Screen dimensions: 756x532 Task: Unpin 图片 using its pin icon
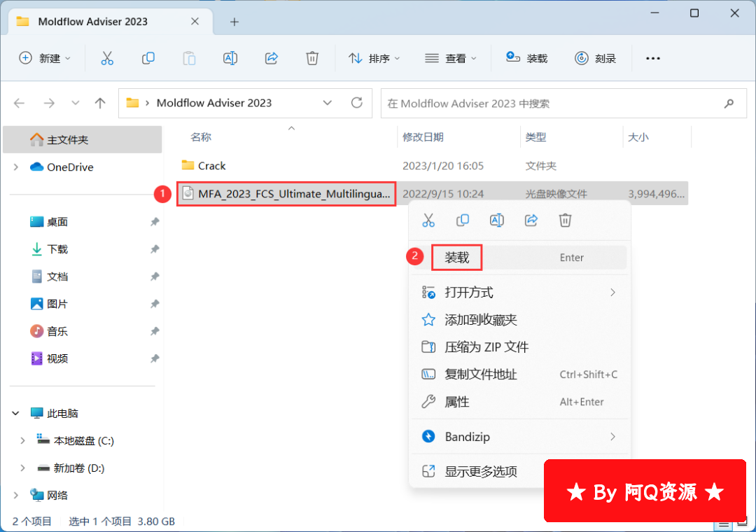[x=154, y=304]
